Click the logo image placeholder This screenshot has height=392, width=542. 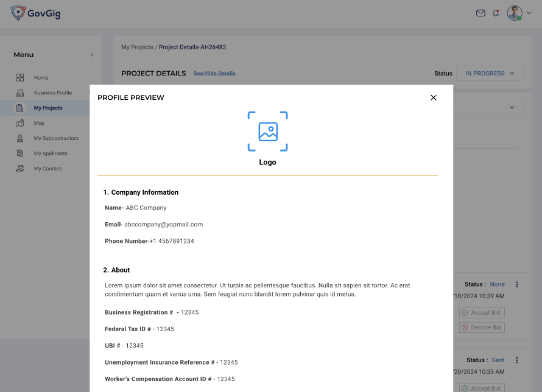click(x=267, y=131)
